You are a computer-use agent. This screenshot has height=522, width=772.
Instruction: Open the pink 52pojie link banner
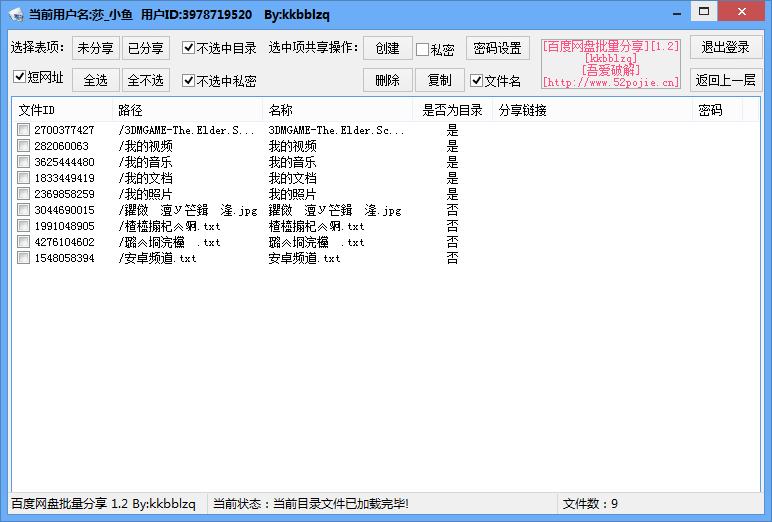pyautogui.click(x=611, y=64)
